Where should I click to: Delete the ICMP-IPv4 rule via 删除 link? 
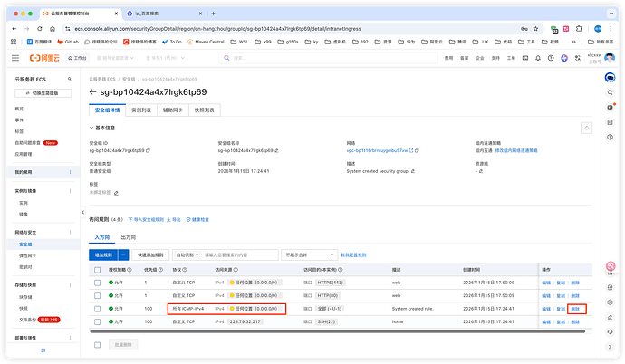coord(576,309)
